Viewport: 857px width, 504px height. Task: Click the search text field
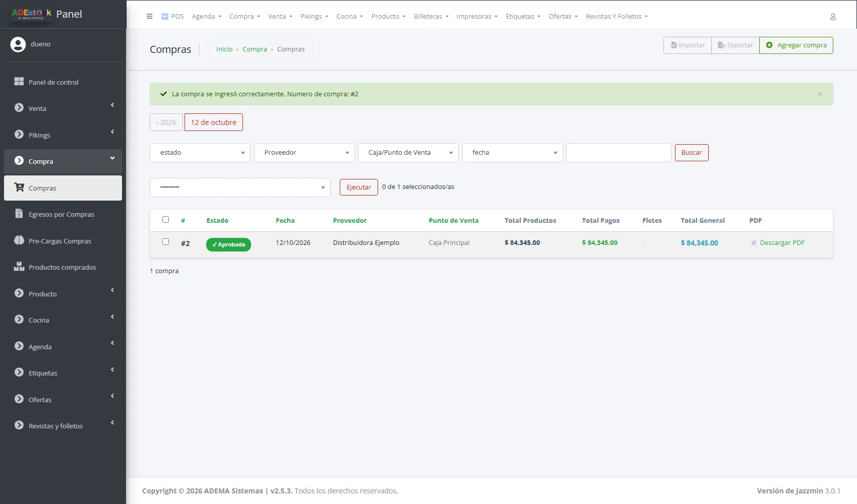(619, 153)
